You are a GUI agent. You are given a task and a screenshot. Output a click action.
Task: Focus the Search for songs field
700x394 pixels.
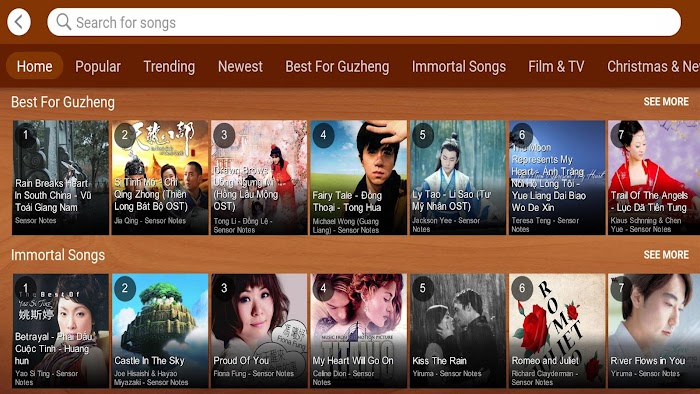tap(364, 22)
